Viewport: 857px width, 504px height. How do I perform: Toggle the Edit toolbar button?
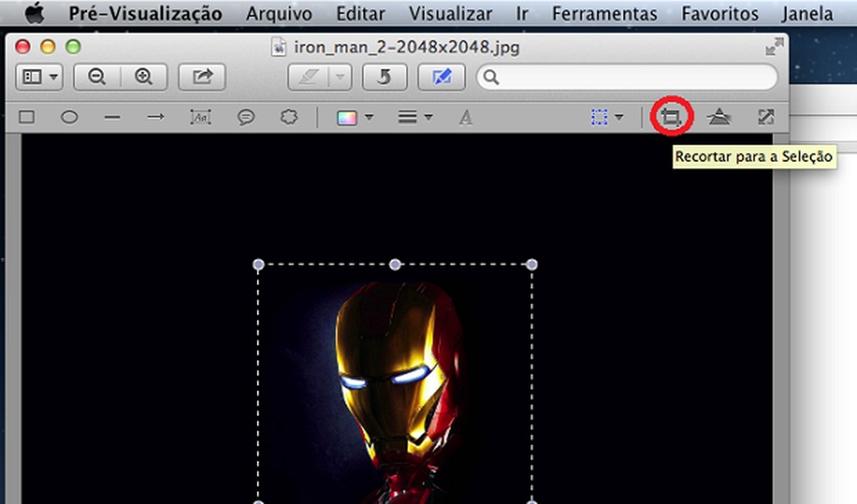point(442,77)
